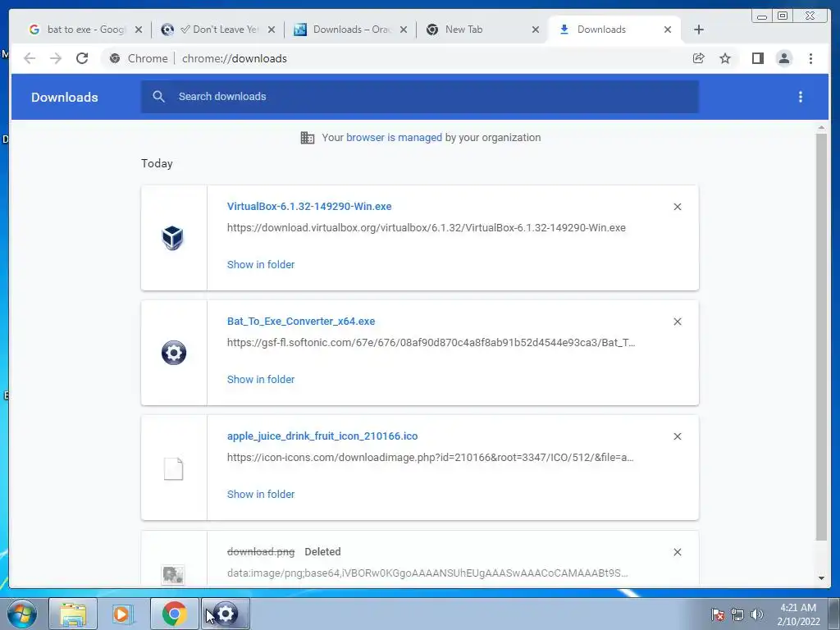Viewport: 840px width, 630px height.
Task: Open Chrome's three-dot main menu
Action: coord(810,58)
